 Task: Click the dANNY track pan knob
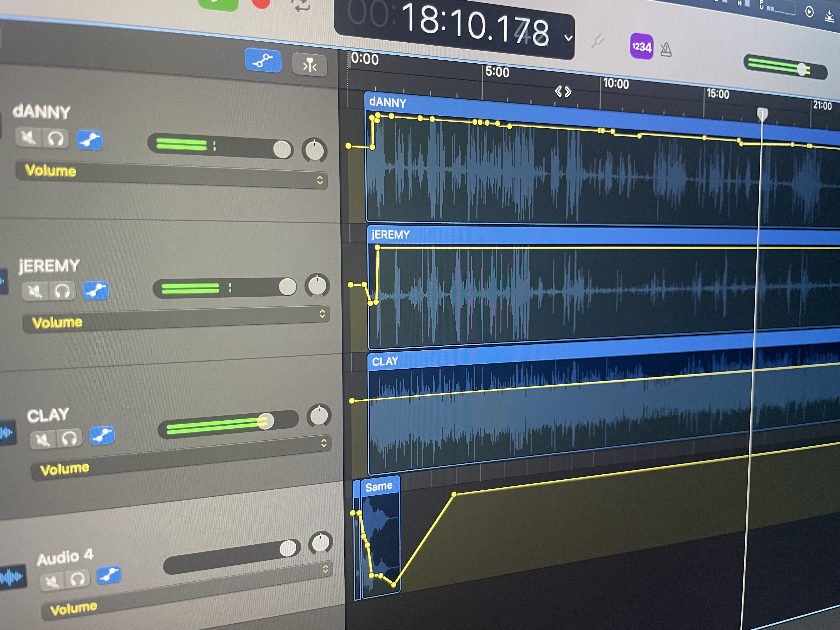(314, 150)
